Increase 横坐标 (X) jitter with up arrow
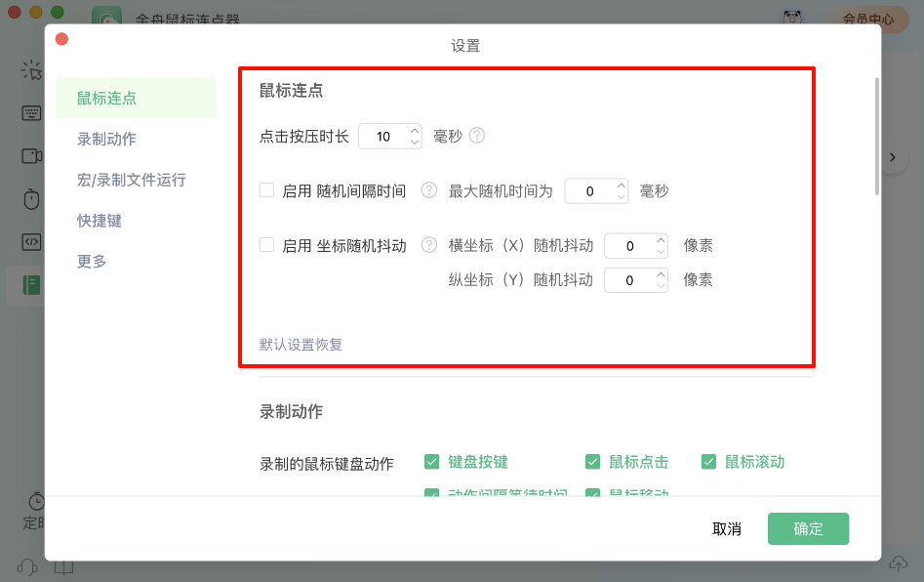Viewport: 924px width, 582px height. tap(661, 240)
